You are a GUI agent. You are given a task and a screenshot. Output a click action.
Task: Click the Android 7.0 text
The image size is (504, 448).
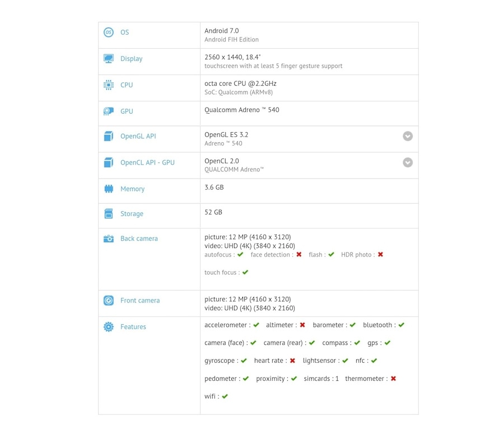(x=222, y=31)
